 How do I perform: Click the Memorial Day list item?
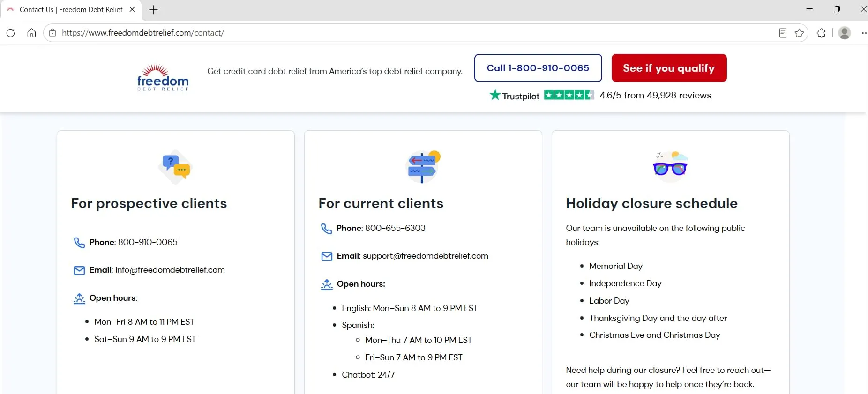point(616,266)
